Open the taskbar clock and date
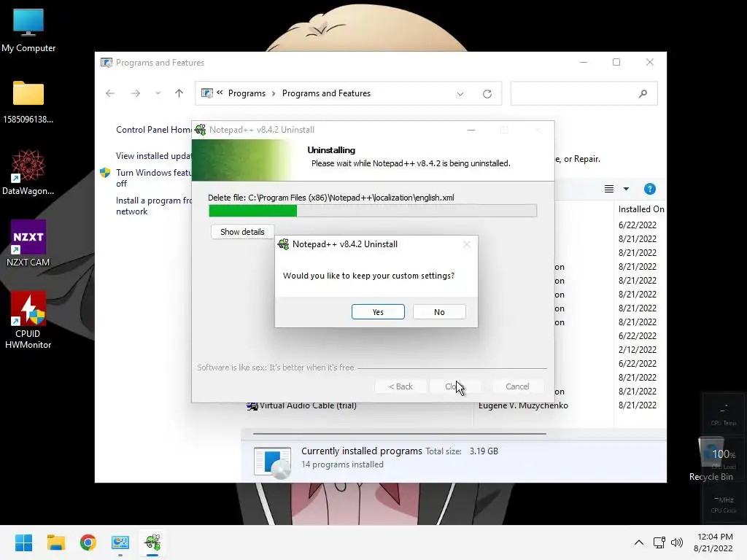 pos(713,542)
